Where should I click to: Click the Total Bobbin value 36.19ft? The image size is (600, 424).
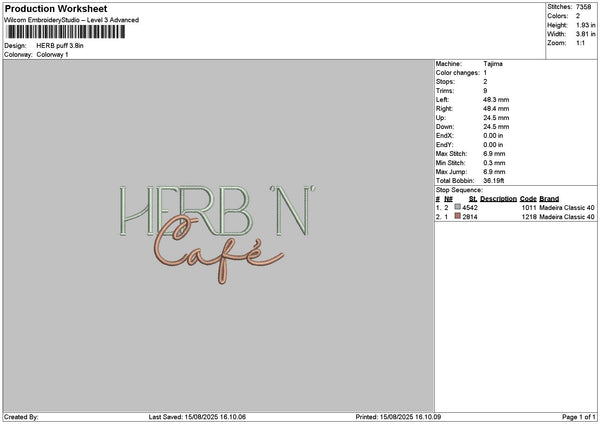[494, 181]
